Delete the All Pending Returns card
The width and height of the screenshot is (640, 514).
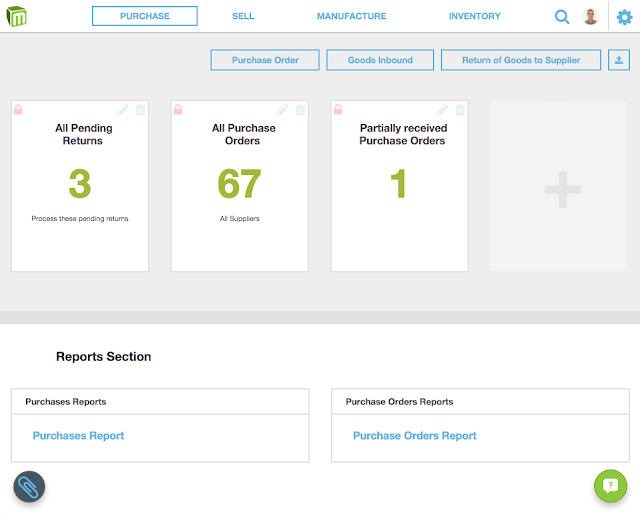pos(140,109)
